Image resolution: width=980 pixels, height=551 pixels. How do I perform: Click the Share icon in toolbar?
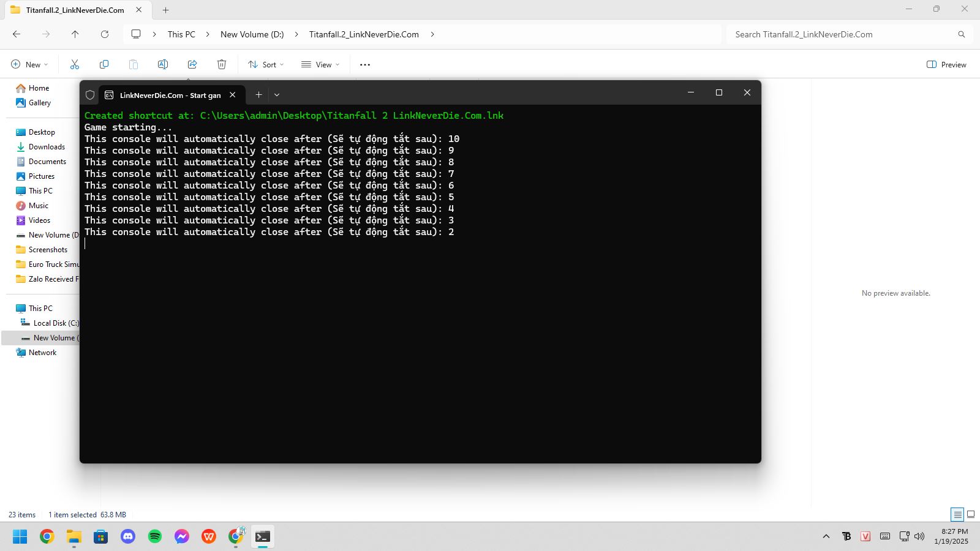point(192,64)
